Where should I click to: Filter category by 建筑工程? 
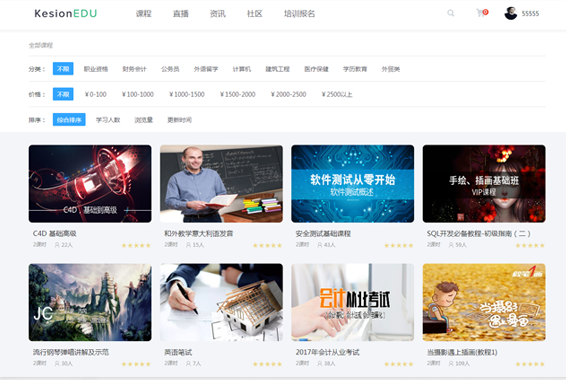277,69
